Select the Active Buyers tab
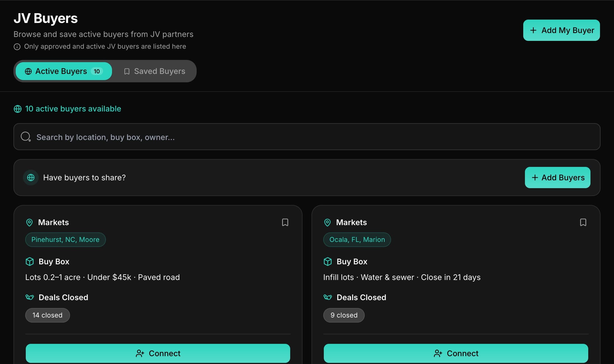Screen dimensions: 614x364 (64, 71)
